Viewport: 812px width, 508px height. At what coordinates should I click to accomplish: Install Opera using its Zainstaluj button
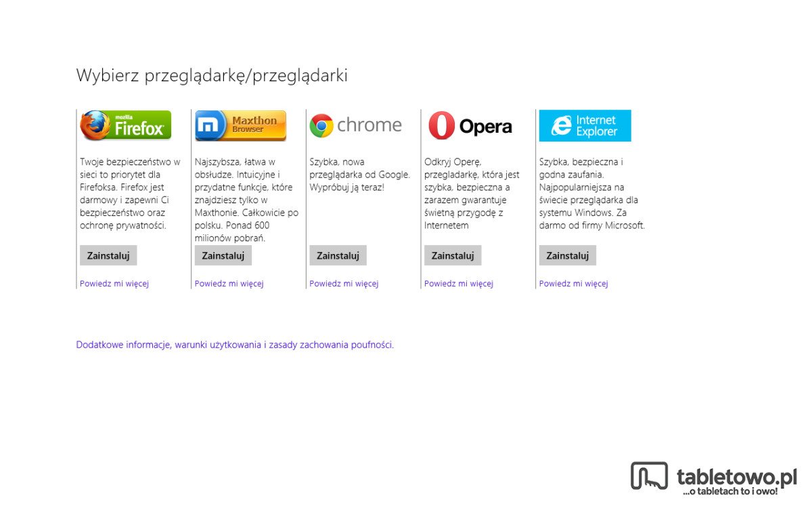(453, 255)
